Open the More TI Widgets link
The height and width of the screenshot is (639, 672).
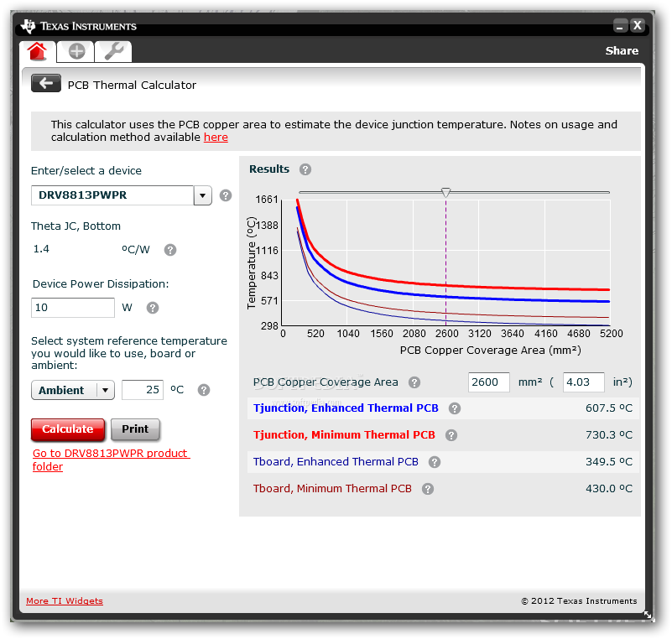[65, 601]
